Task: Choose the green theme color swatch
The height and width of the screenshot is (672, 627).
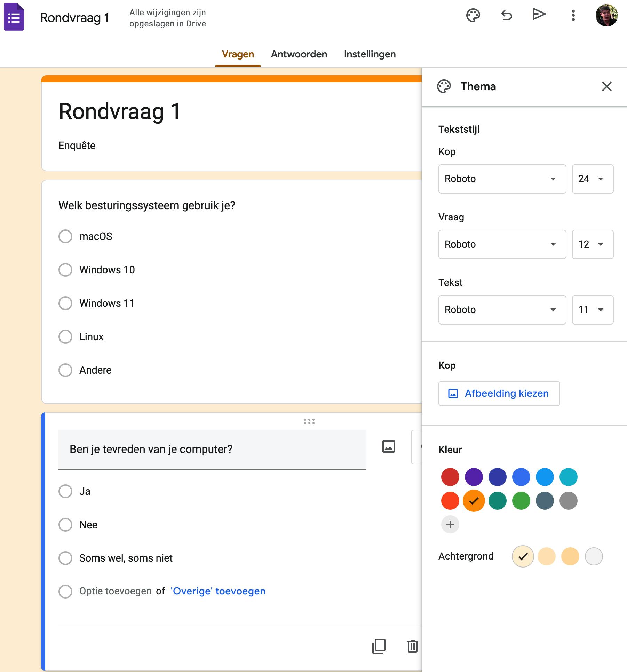Action: click(x=521, y=501)
